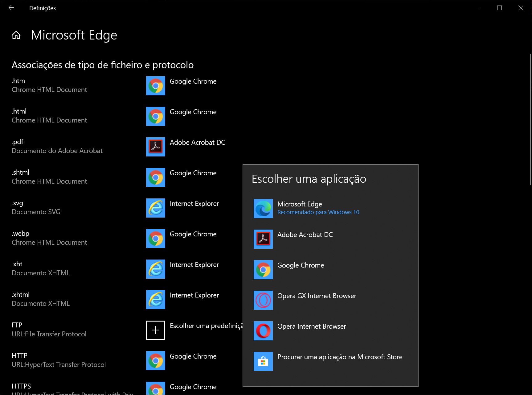Select the Adobe Acrobat DC icon in chooser

(263, 239)
